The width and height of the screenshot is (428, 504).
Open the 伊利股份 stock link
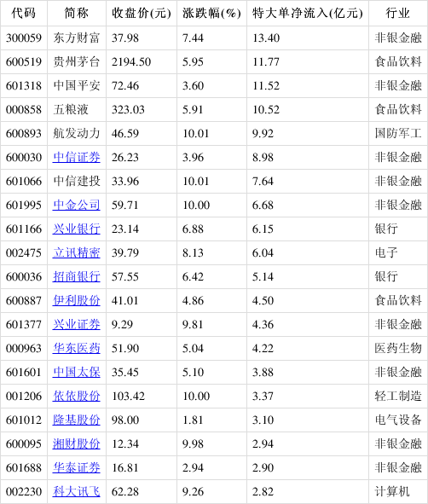point(77,300)
